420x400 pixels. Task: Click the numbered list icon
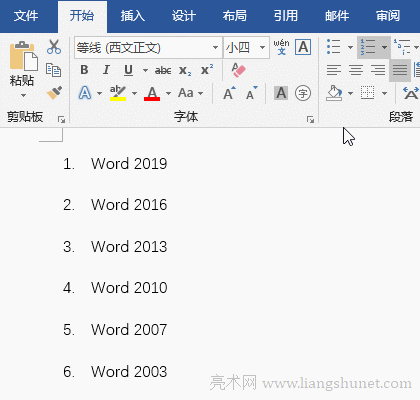tap(368, 47)
